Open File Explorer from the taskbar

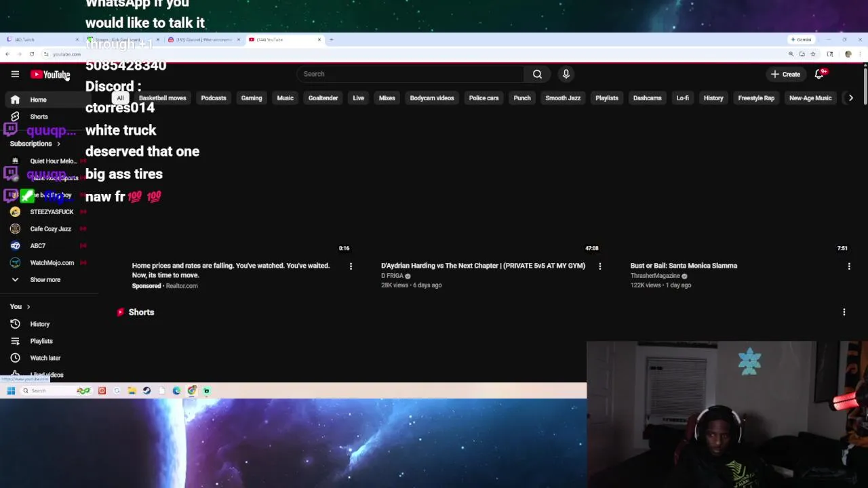(x=132, y=391)
